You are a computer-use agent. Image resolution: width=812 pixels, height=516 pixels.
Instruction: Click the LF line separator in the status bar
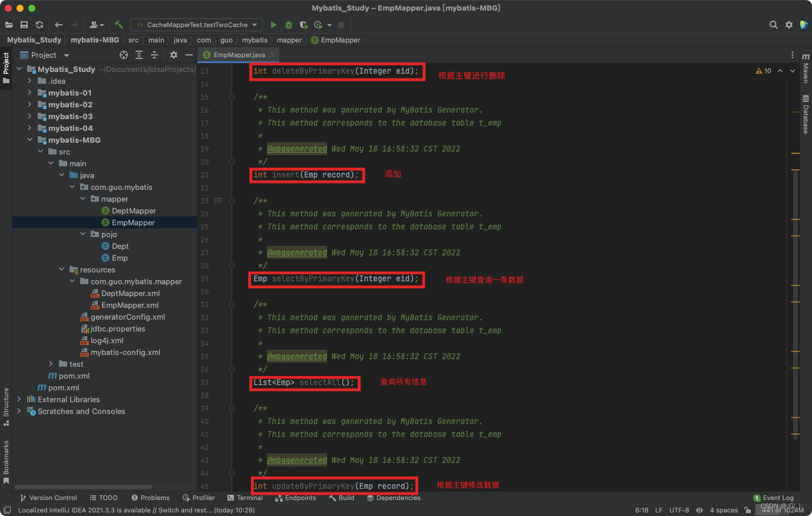pyautogui.click(x=659, y=510)
